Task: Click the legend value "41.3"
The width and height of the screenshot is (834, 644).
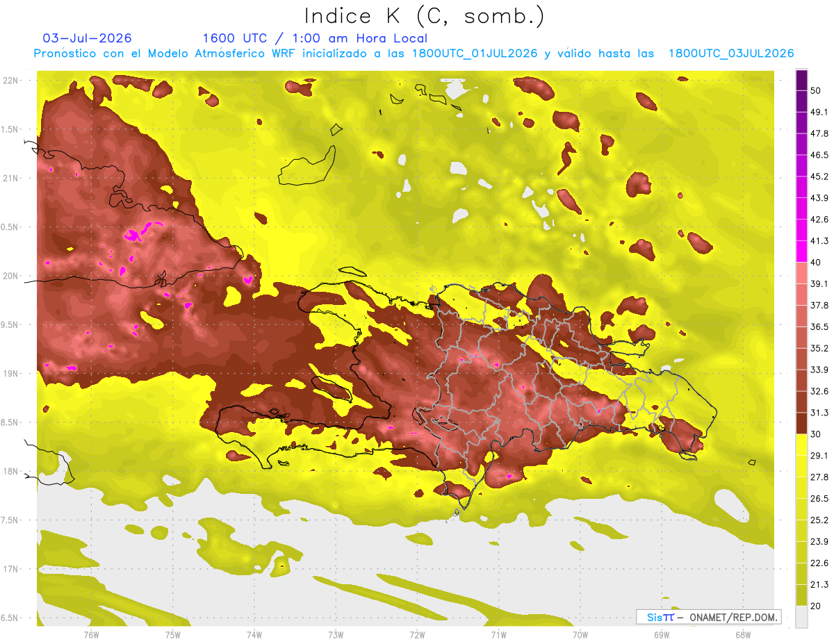Action: (819, 241)
